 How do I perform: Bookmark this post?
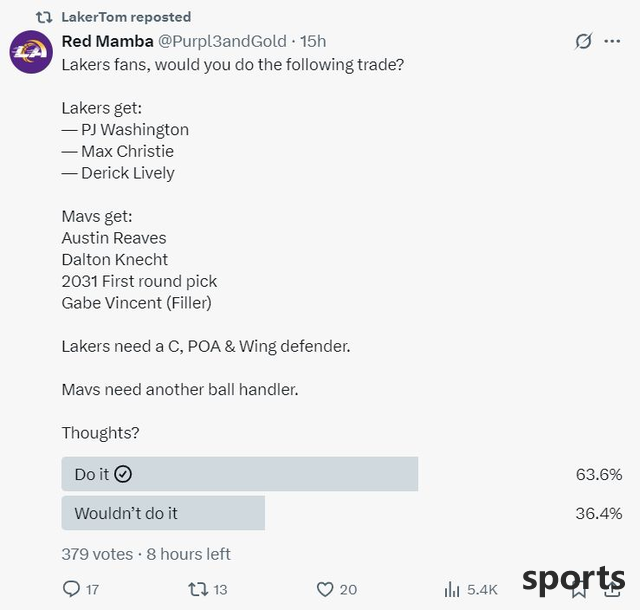coord(579,590)
